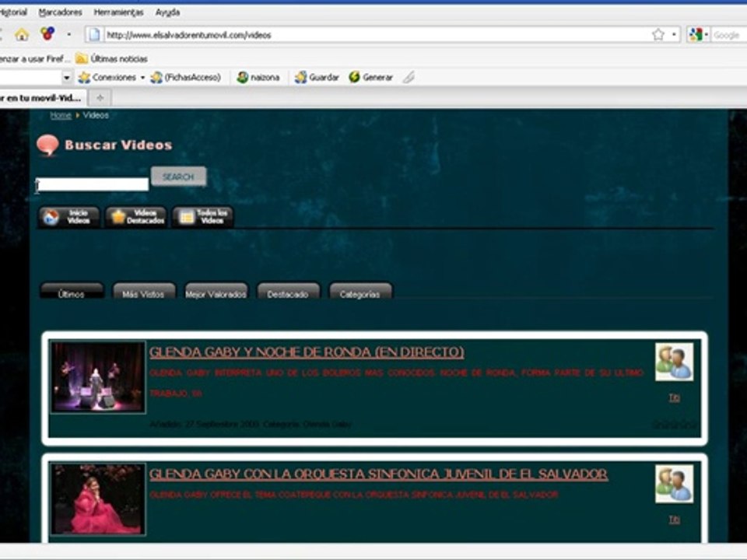Viewport: 747px width, 560px height.
Task: Follow the Home breadcrumb link
Action: [61, 115]
